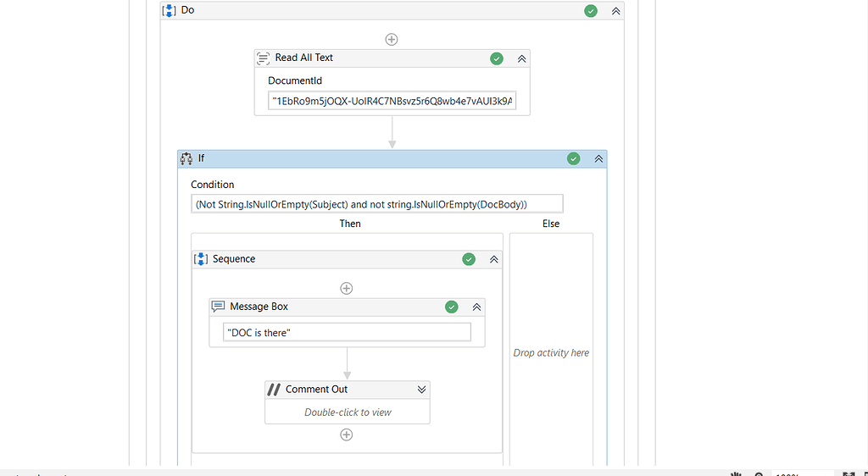Add an activity above Read All Text
This screenshot has width=868, height=476.
point(392,39)
